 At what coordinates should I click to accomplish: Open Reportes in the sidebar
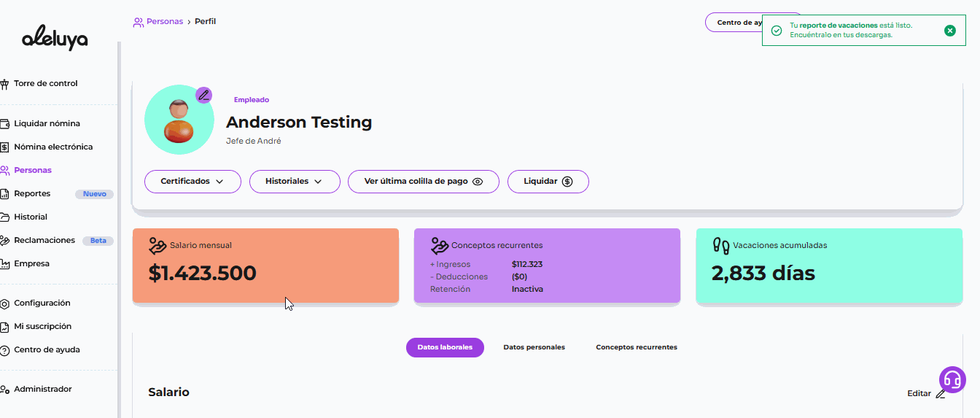[32, 194]
